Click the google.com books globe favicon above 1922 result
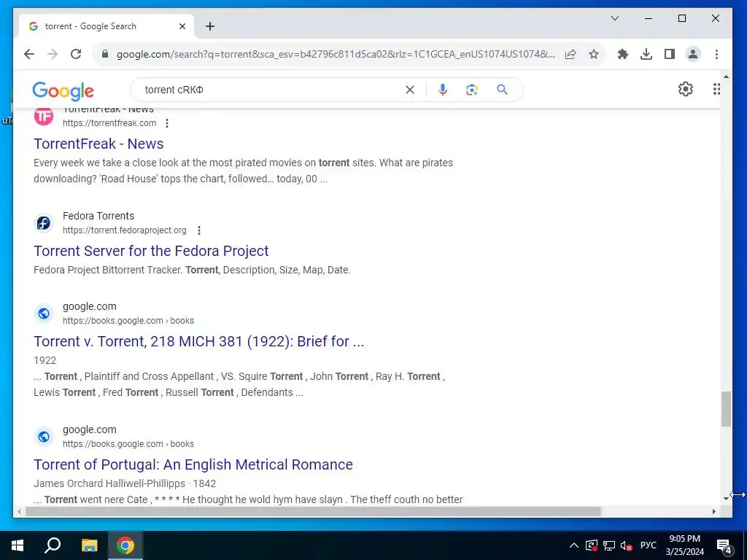 point(43,314)
